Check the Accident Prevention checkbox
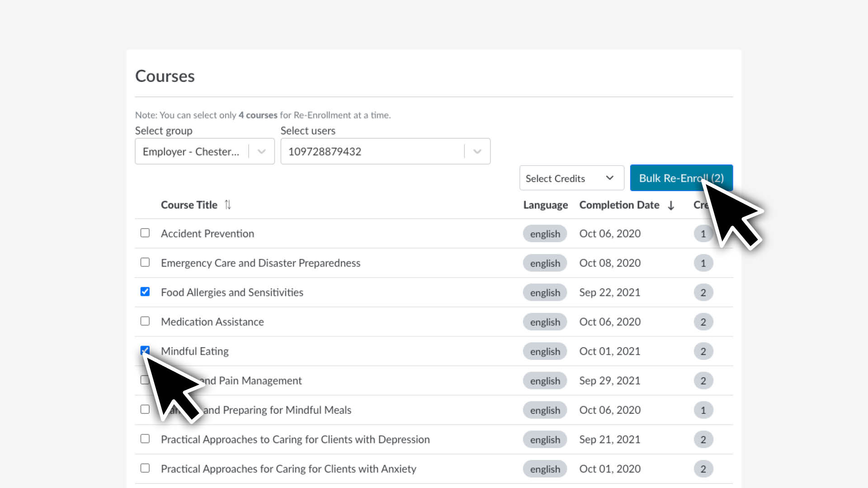The width and height of the screenshot is (868, 488). coord(145,233)
